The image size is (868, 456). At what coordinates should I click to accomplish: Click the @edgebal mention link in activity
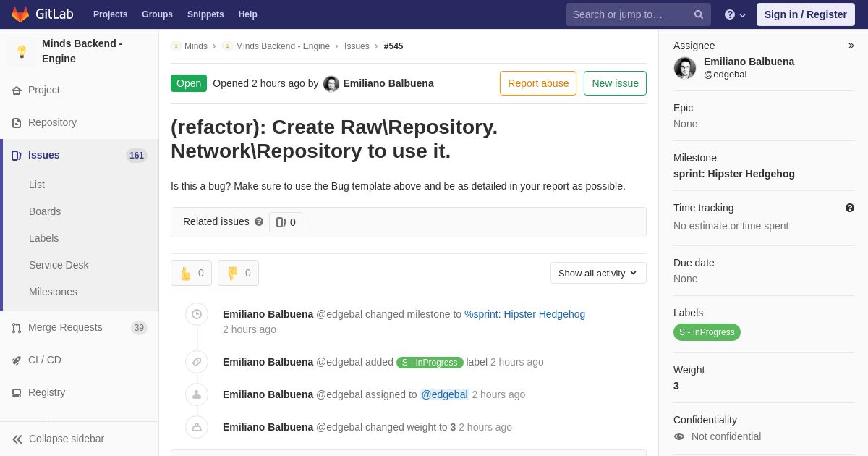click(x=445, y=394)
